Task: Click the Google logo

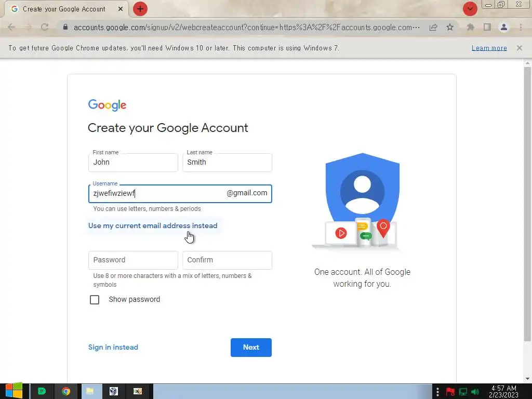Action: (107, 105)
